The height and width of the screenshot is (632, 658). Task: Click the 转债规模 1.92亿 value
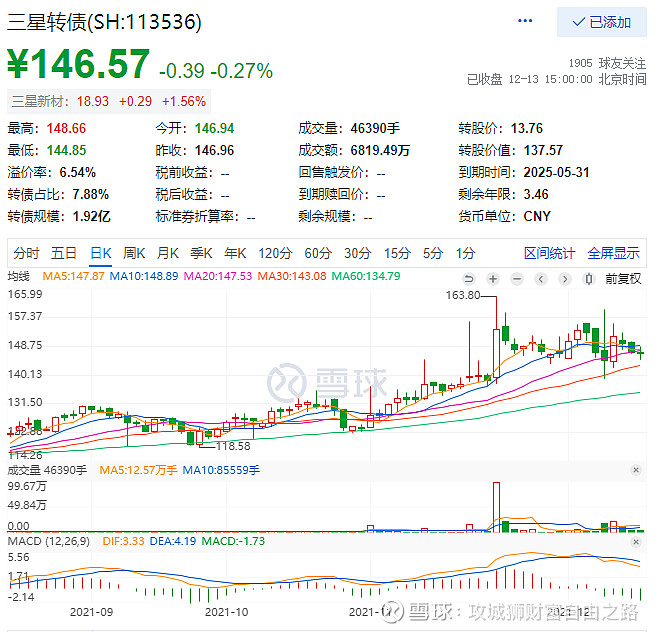coord(91,217)
